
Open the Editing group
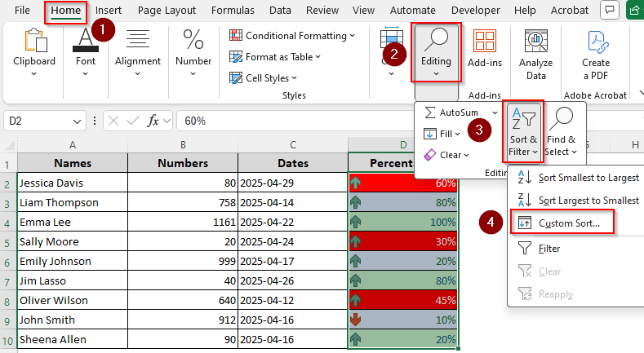436,52
